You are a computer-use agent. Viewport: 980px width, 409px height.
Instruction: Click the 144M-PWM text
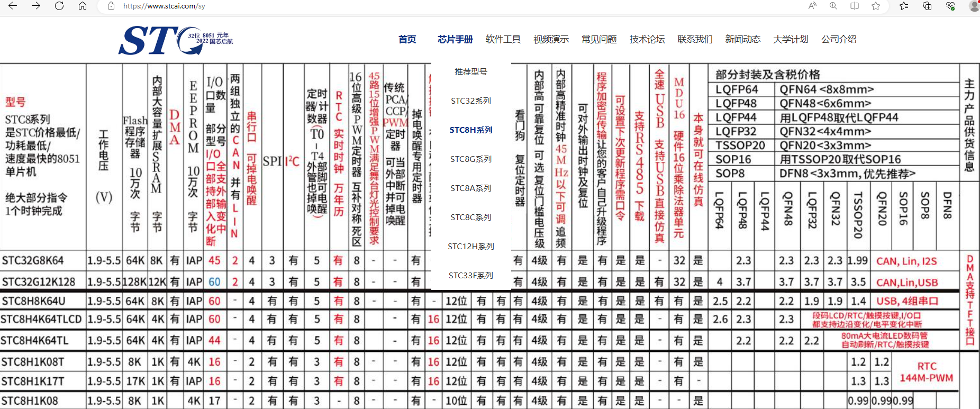(927, 378)
